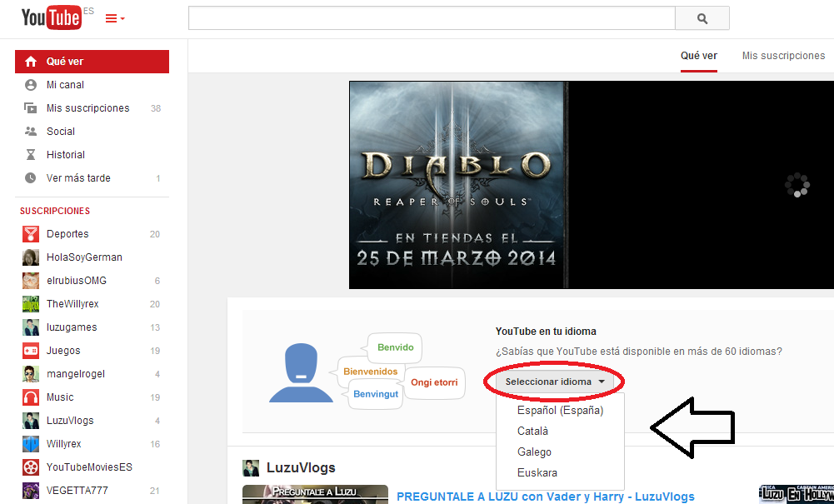The height and width of the screenshot is (504, 834).
Task: Open PREGUNTALE A LUZU video title link
Action: [546, 497]
